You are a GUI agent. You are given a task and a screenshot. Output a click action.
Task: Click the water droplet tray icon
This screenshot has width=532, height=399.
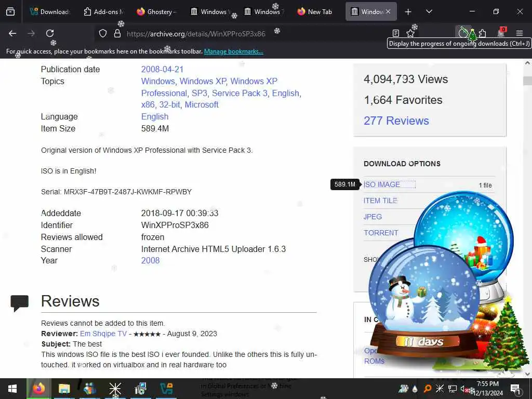pyautogui.click(x=415, y=389)
